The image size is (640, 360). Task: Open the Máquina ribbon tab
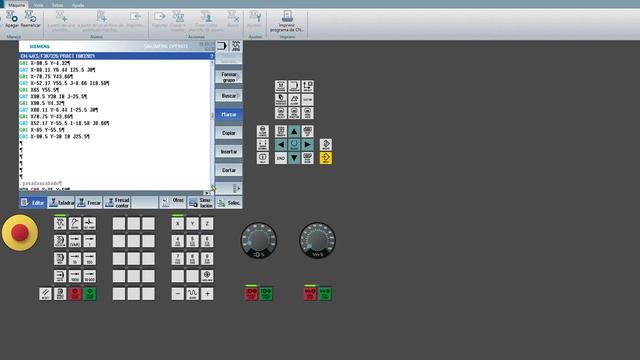(16, 5)
